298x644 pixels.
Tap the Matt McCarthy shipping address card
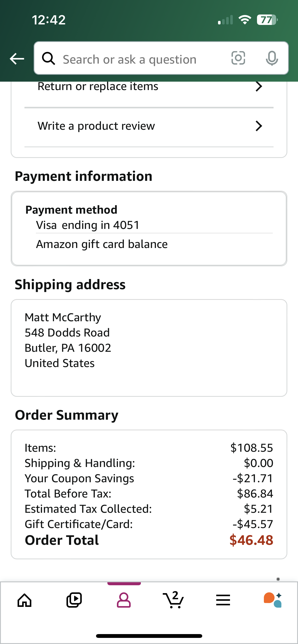[149, 348]
